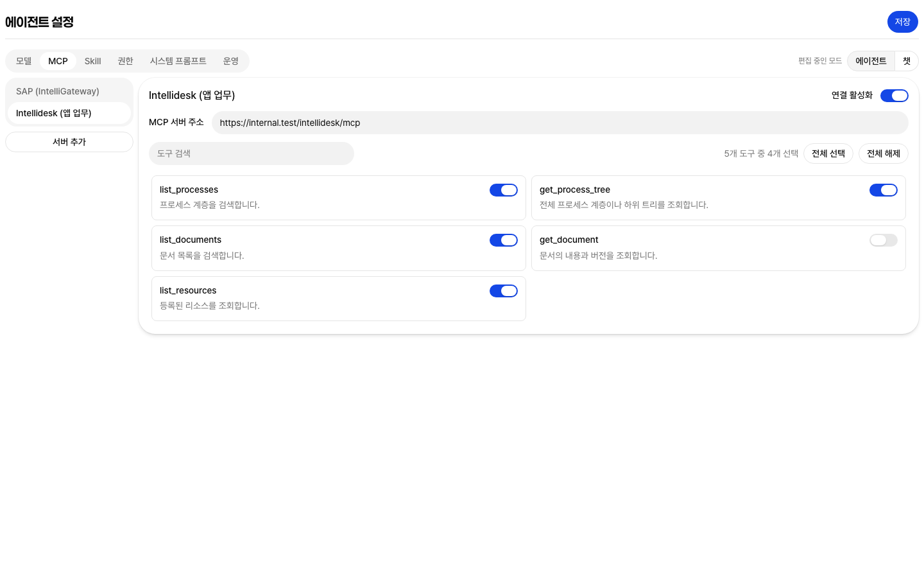Disable the list_documents tool toggle
The width and height of the screenshot is (924, 578).
504,240
